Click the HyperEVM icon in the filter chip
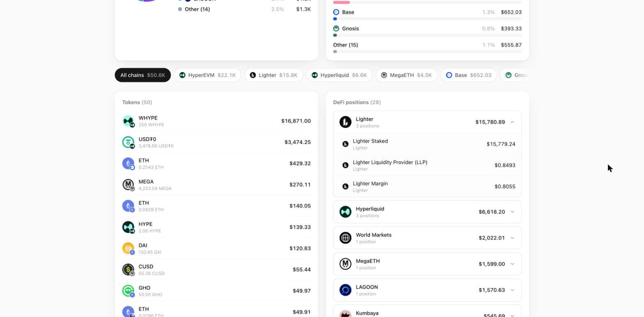 (182, 75)
